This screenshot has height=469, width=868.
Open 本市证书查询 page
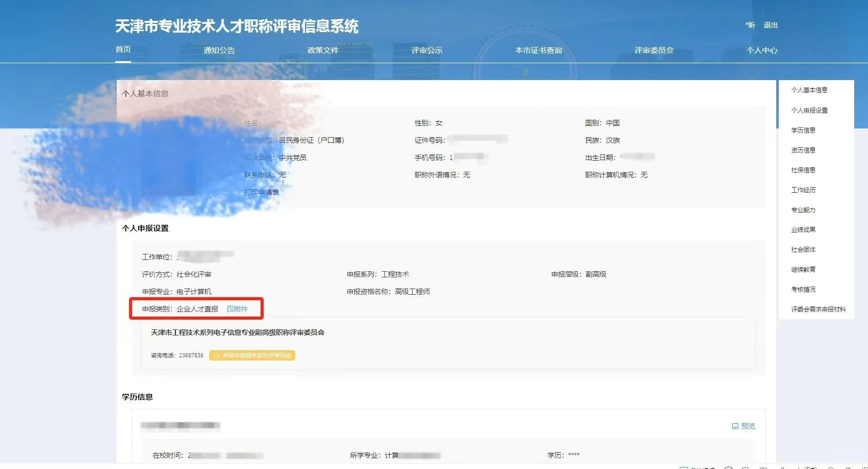point(539,50)
